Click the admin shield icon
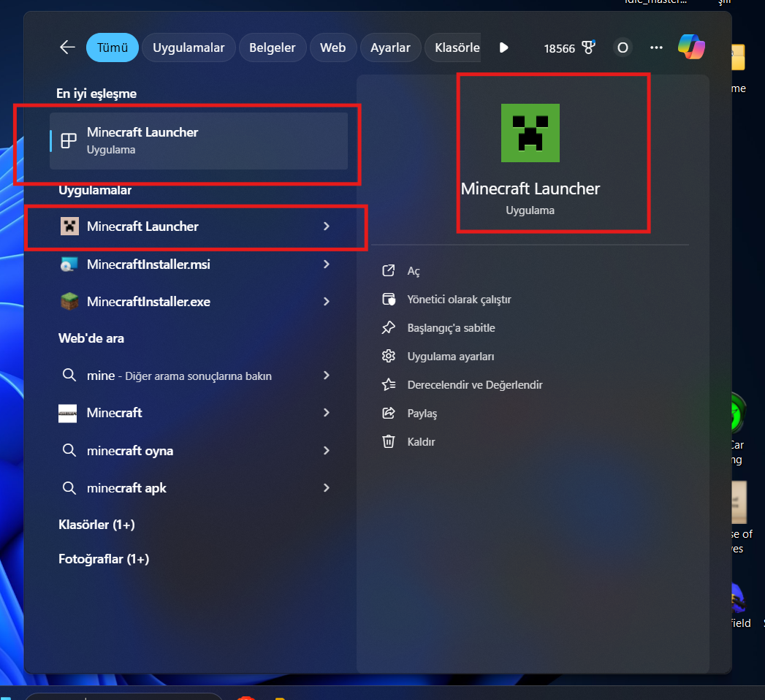The height and width of the screenshot is (700, 765). click(389, 299)
